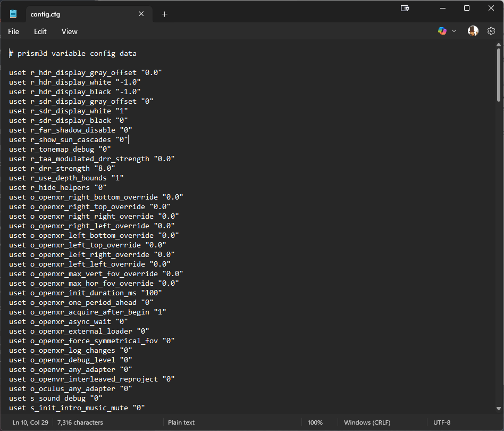The image size is (504, 431).
Task: Click the Notepad app icon in the title bar
Action: 13,14
